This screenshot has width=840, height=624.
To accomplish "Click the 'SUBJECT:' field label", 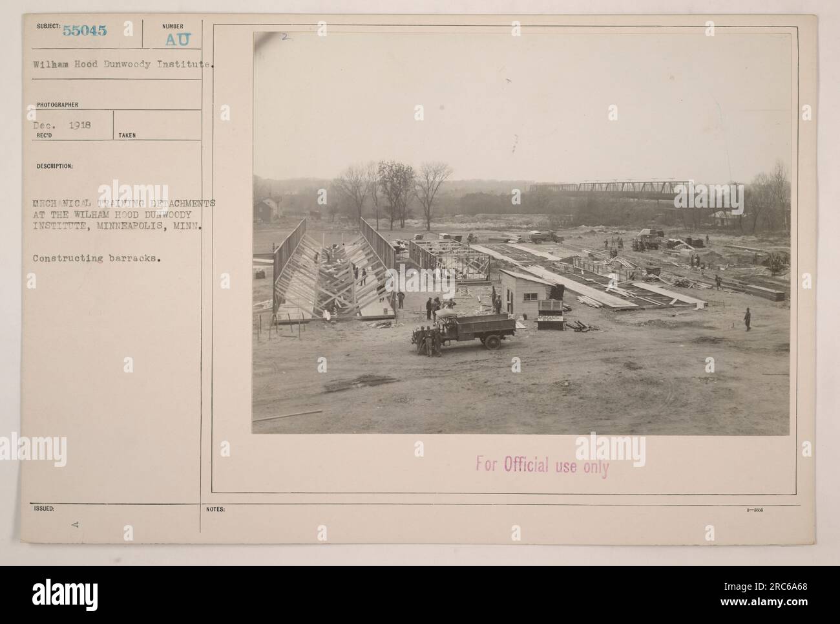I will 49,26.
